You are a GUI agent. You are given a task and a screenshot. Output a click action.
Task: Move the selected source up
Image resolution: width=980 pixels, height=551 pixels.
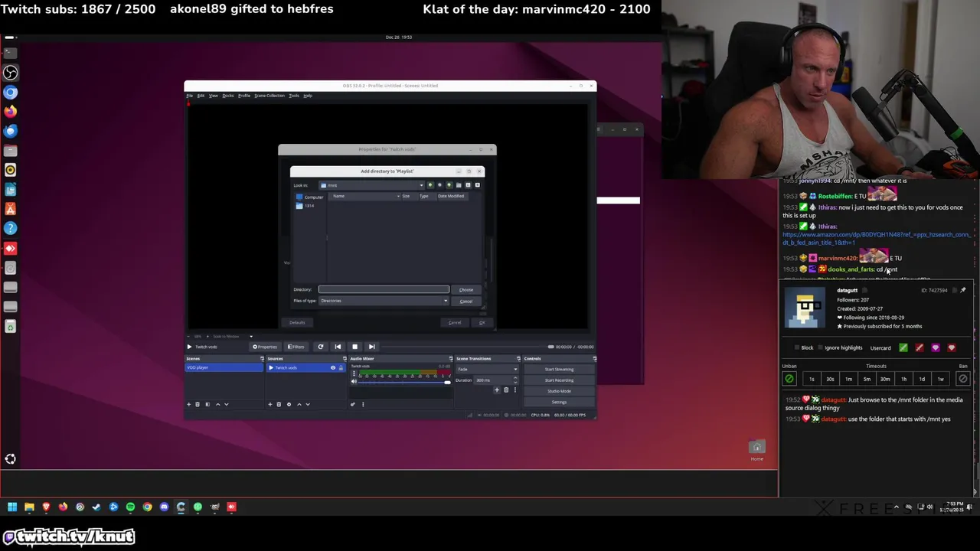click(x=299, y=404)
